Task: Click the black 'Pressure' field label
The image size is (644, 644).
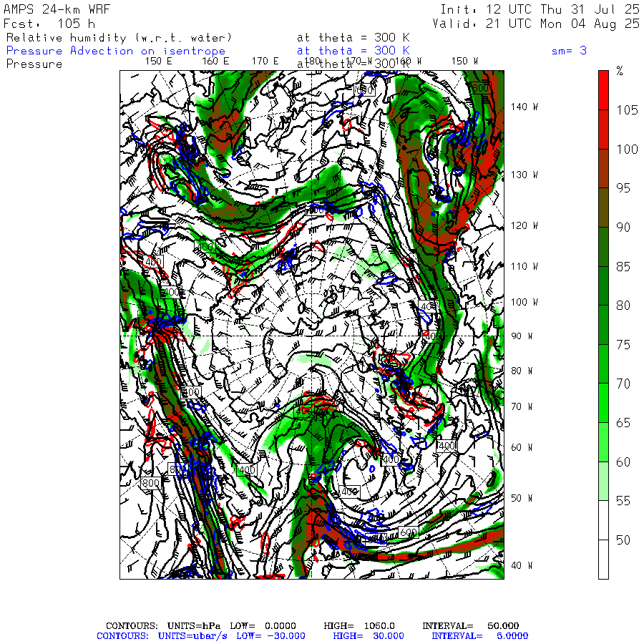Action: tap(34, 64)
